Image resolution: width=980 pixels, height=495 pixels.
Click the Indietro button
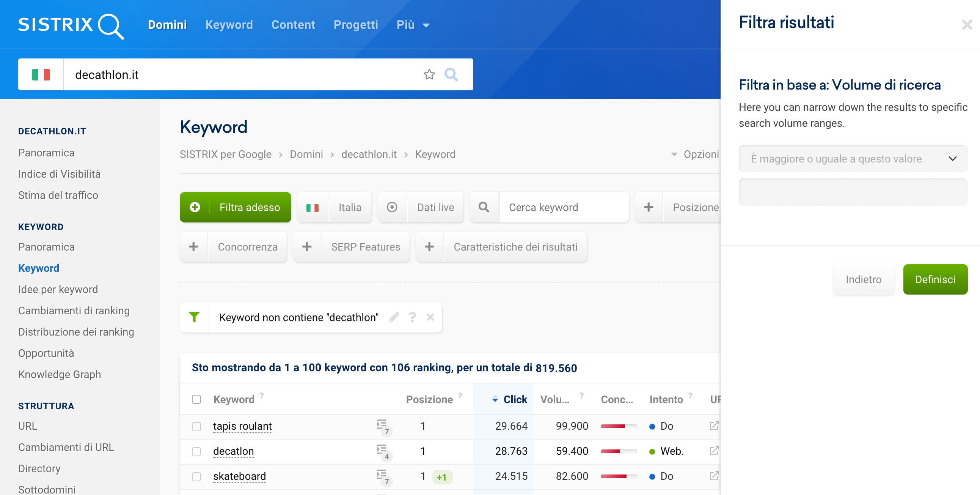pos(863,279)
